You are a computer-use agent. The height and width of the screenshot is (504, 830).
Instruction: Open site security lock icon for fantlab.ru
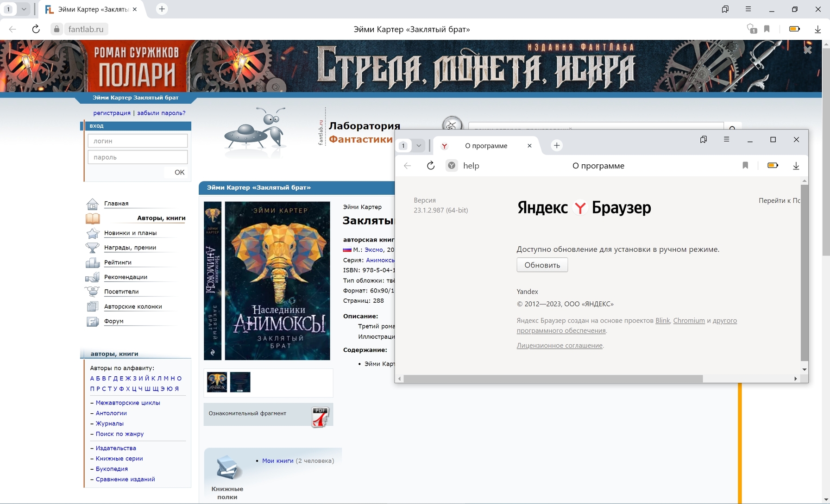coord(57,29)
